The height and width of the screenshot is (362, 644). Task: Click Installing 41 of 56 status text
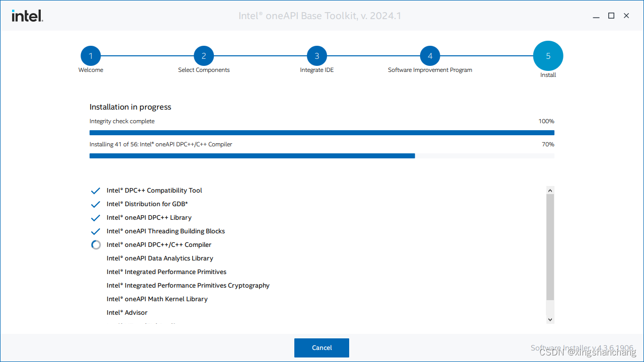pos(161,144)
